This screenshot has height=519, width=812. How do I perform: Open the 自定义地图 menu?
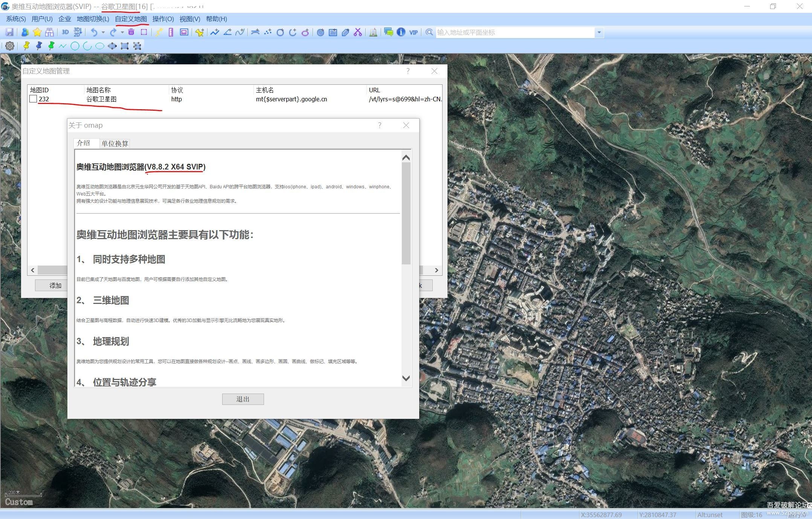pos(131,19)
